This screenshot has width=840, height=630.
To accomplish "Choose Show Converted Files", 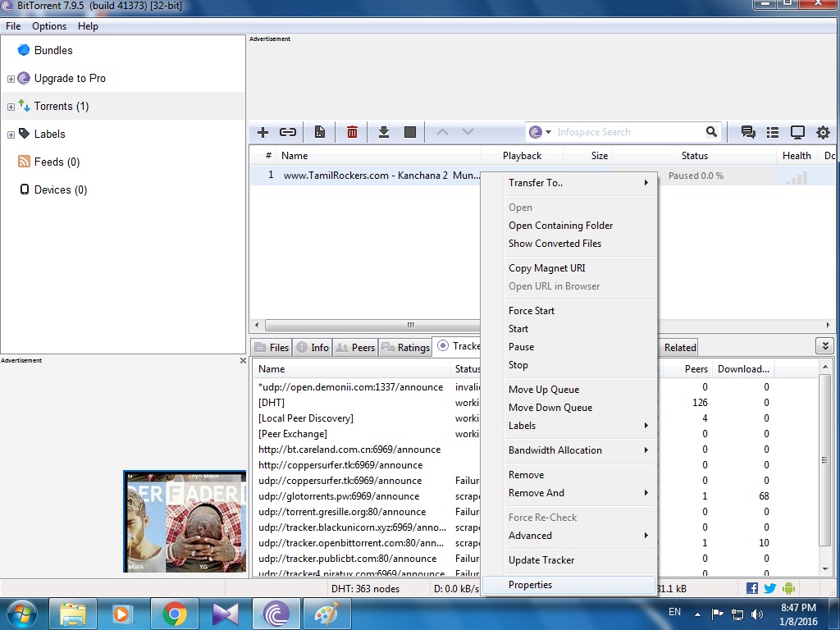I will pyautogui.click(x=569, y=243).
